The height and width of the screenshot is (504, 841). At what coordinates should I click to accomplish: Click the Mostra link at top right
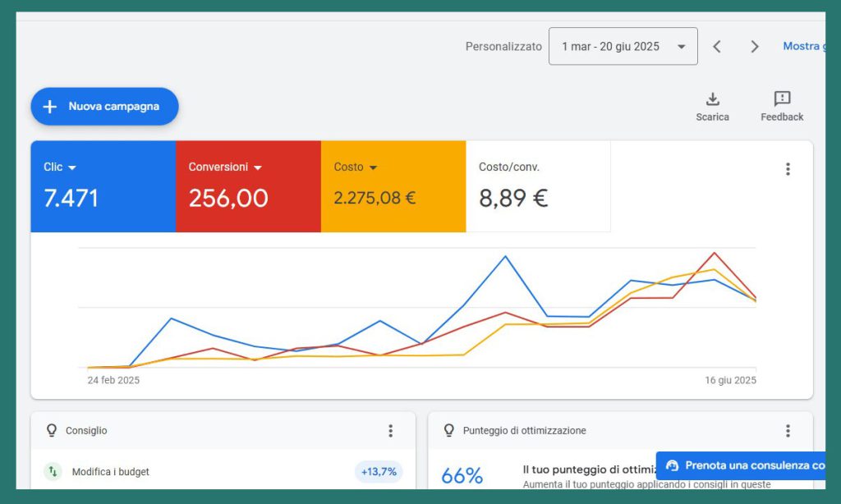[x=803, y=47]
